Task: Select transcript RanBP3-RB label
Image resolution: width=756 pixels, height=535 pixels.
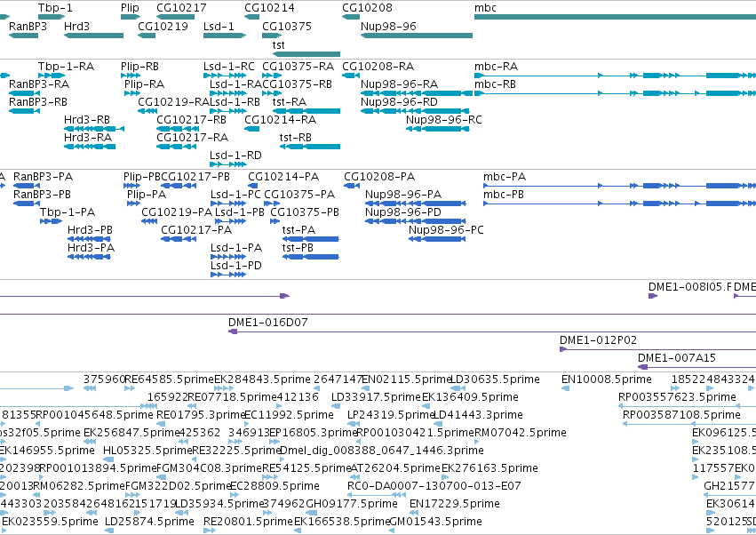Action: point(38,102)
